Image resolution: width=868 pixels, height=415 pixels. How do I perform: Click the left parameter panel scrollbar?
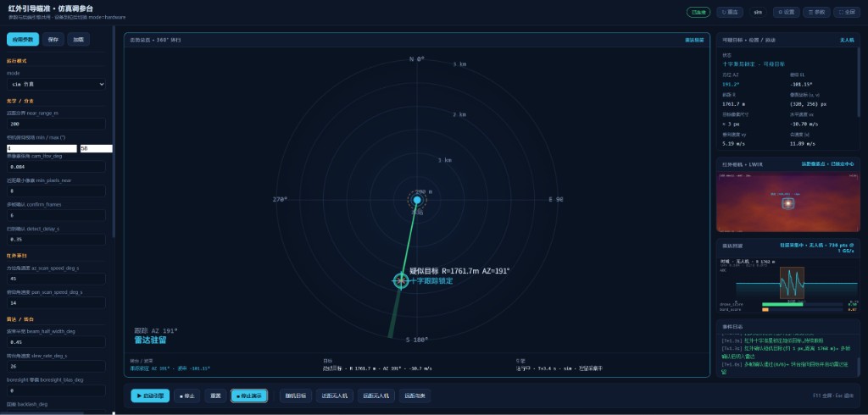click(x=114, y=133)
